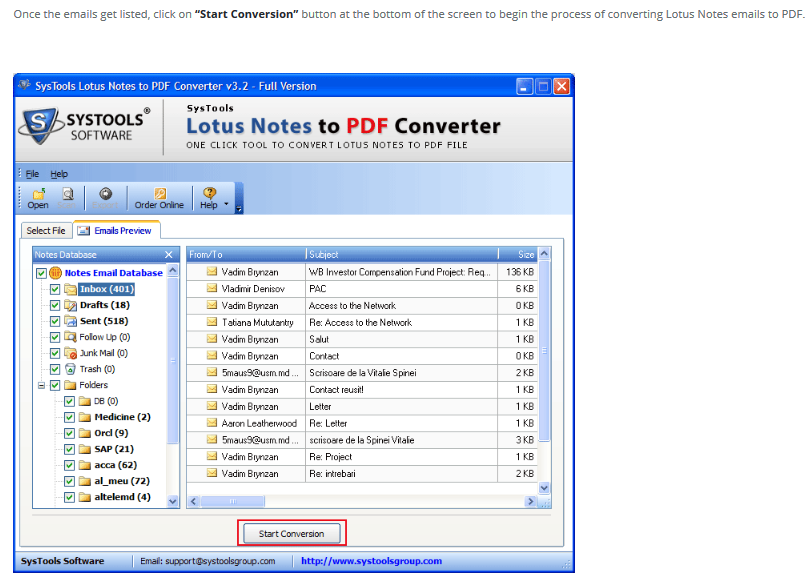Click email list scroll left arrow
812x585 pixels.
point(194,501)
